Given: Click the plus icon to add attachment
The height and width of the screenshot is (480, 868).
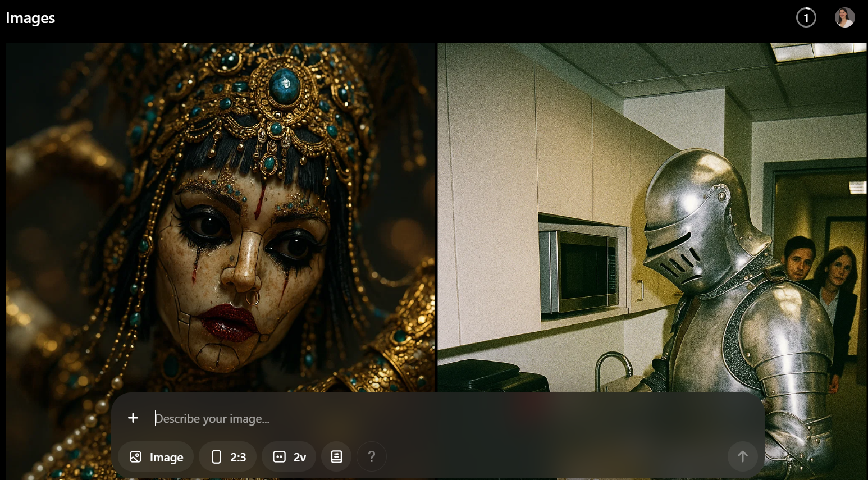Looking at the screenshot, I should (x=133, y=418).
